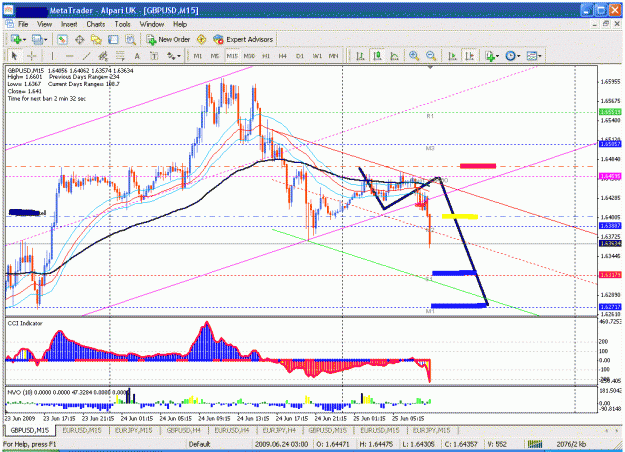This screenshot has width=625, height=452.
Task: Switch to the EURJPY,H4 chart tab
Action: tap(279, 430)
